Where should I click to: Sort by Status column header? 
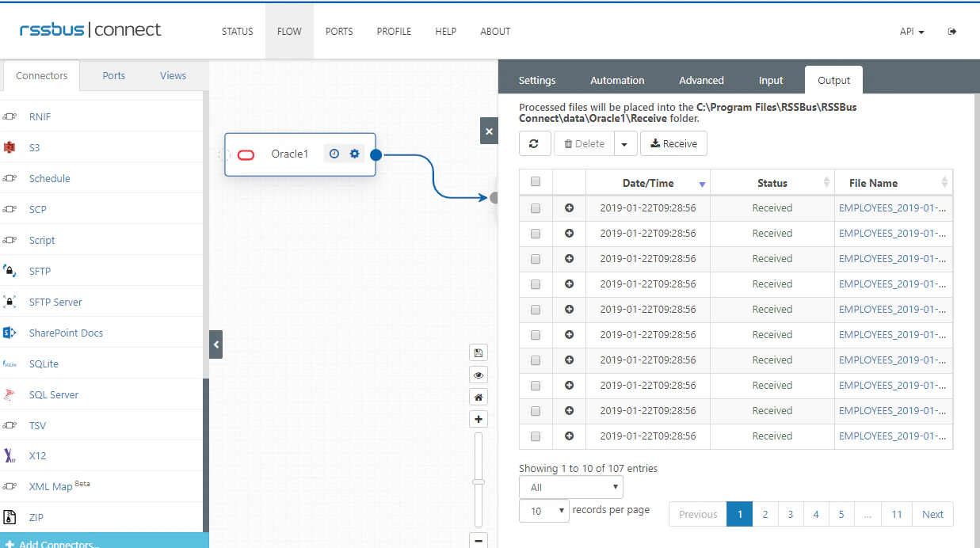772,183
